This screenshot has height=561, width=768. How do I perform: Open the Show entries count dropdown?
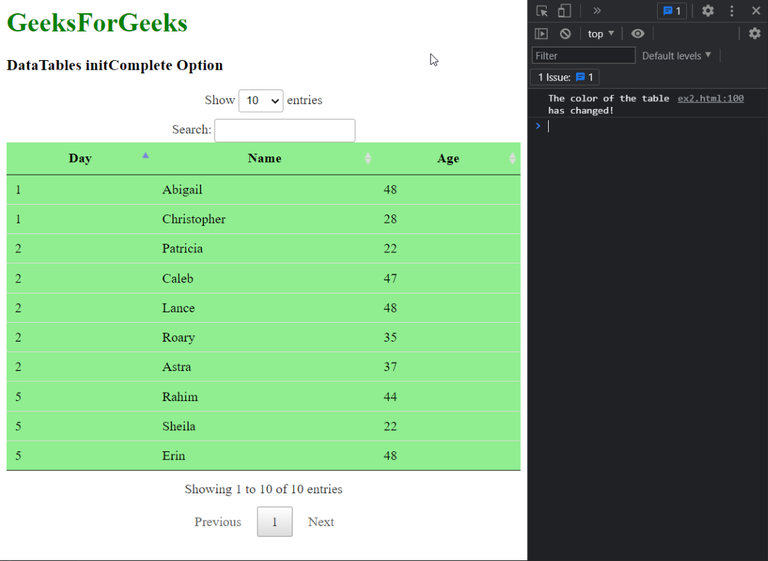[261, 100]
